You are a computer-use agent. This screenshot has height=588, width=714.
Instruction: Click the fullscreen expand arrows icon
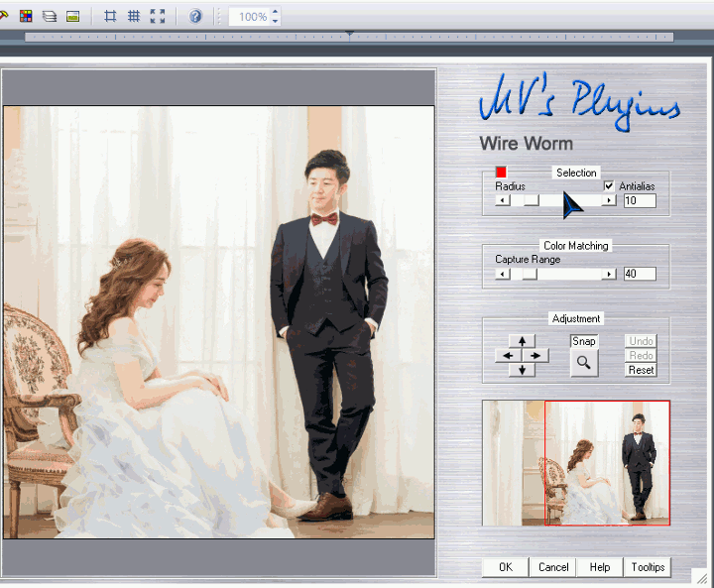click(x=158, y=16)
